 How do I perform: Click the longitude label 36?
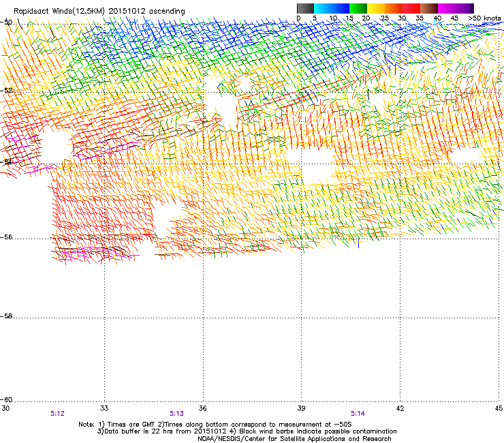203,408
